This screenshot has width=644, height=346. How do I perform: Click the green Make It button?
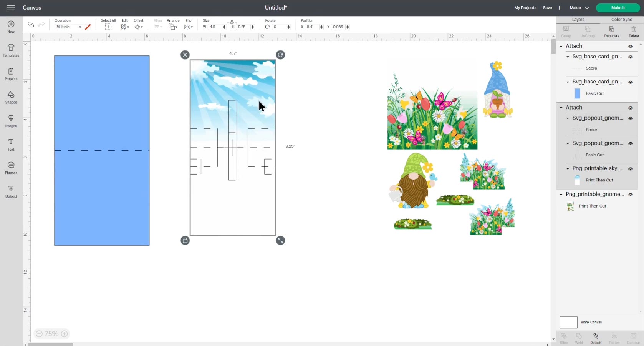point(618,7)
